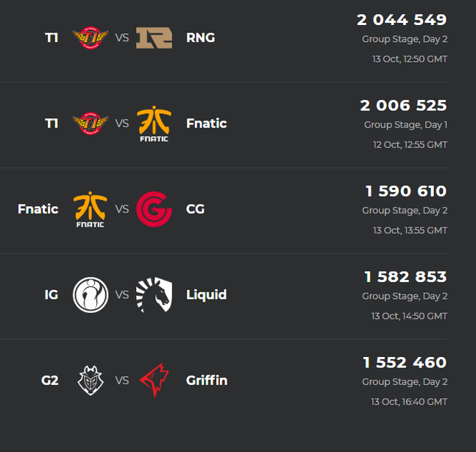The height and width of the screenshot is (452, 476).
Task: Open the Team Liquid horse logo
Action: point(154,294)
